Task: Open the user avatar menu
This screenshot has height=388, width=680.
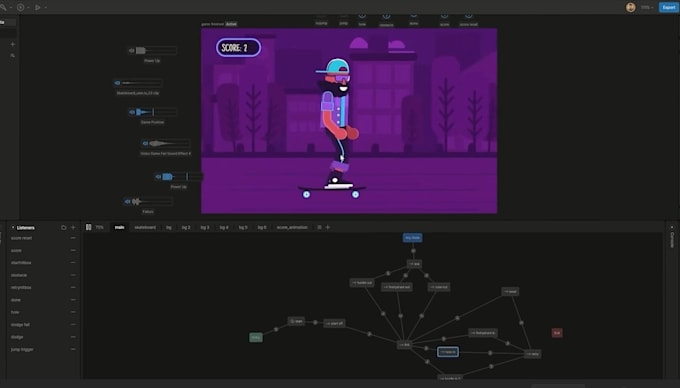Action: point(631,7)
